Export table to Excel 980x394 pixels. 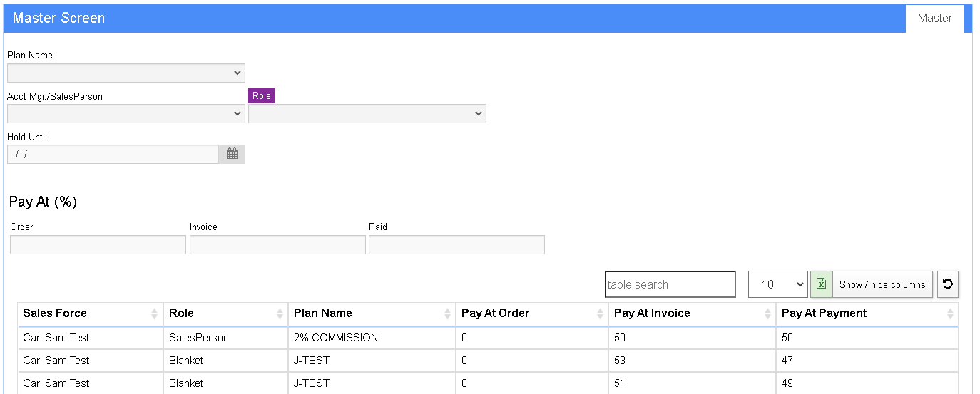(821, 284)
